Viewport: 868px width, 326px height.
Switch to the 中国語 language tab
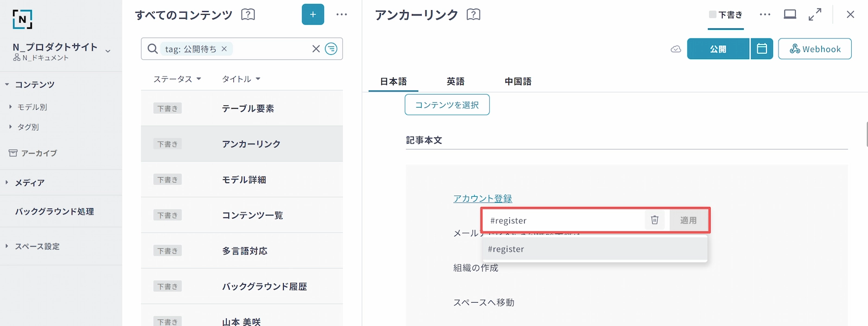coord(518,81)
